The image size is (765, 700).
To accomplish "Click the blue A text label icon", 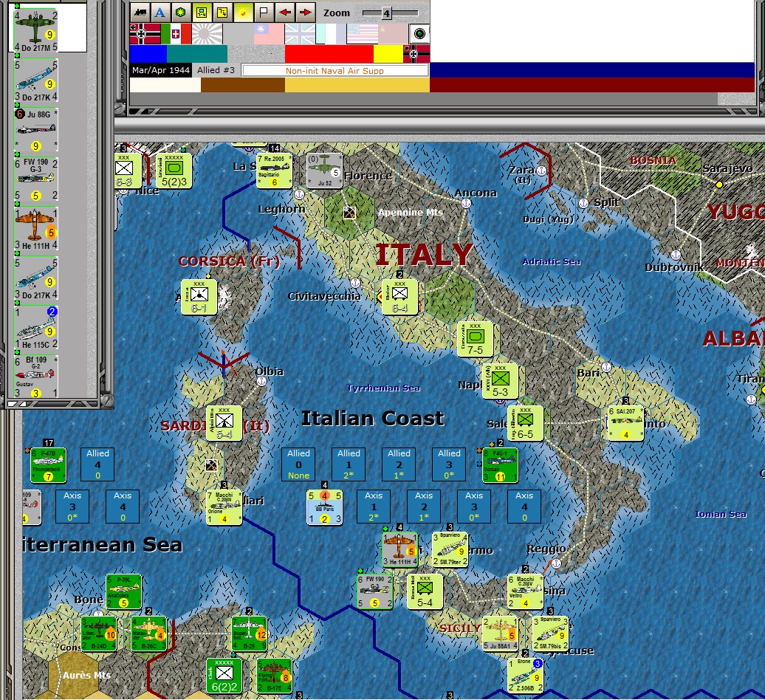I will pyautogui.click(x=159, y=13).
